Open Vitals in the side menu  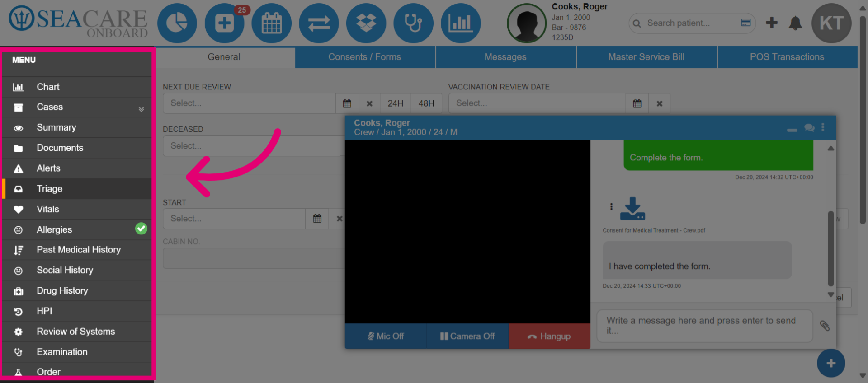(x=77, y=209)
